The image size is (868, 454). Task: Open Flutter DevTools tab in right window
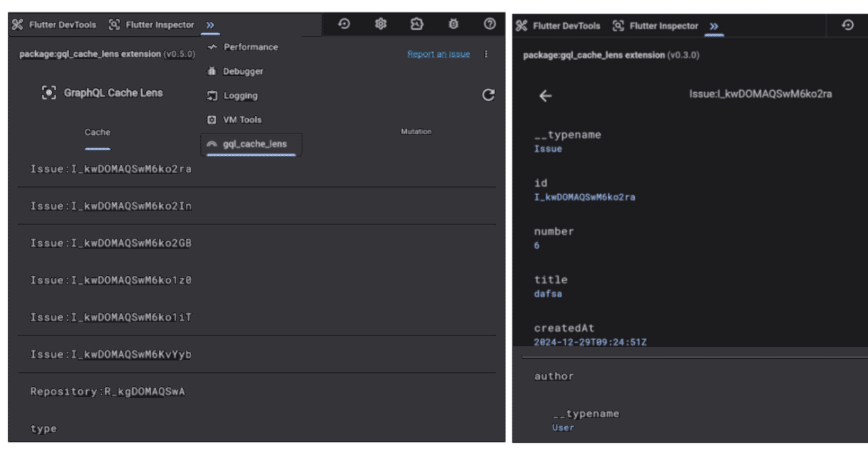tap(559, 26)
